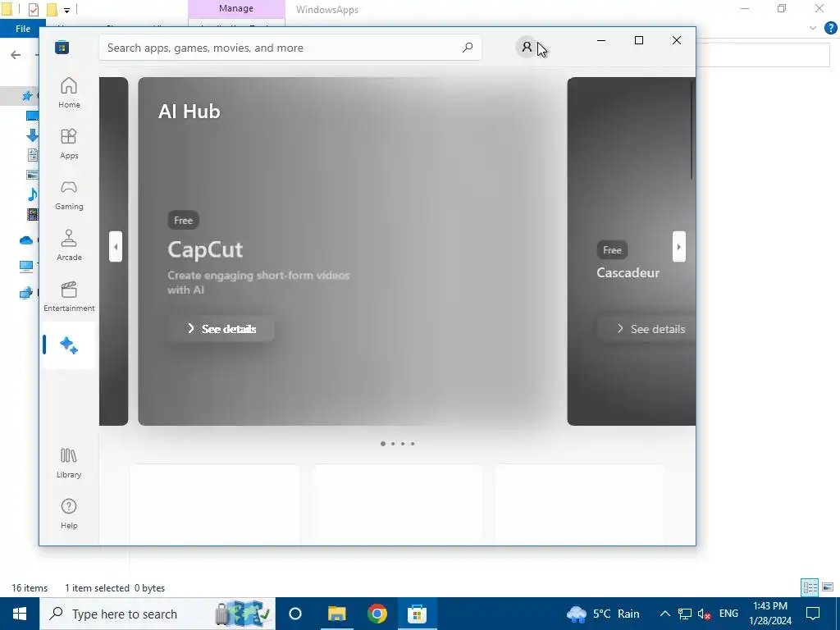840x630 pixels.
Task: Expand the File Explorer ribbon chevron
Action: click(813, 28)
